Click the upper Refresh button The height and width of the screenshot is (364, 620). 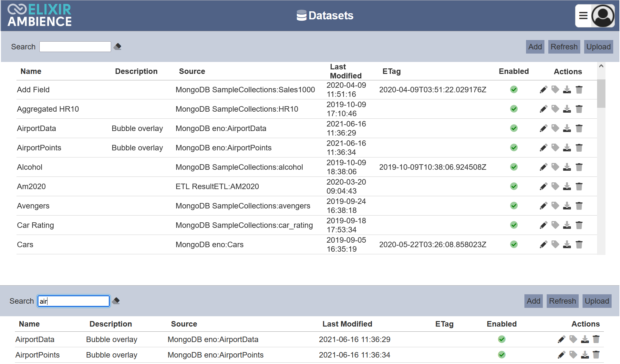[564, 47]
